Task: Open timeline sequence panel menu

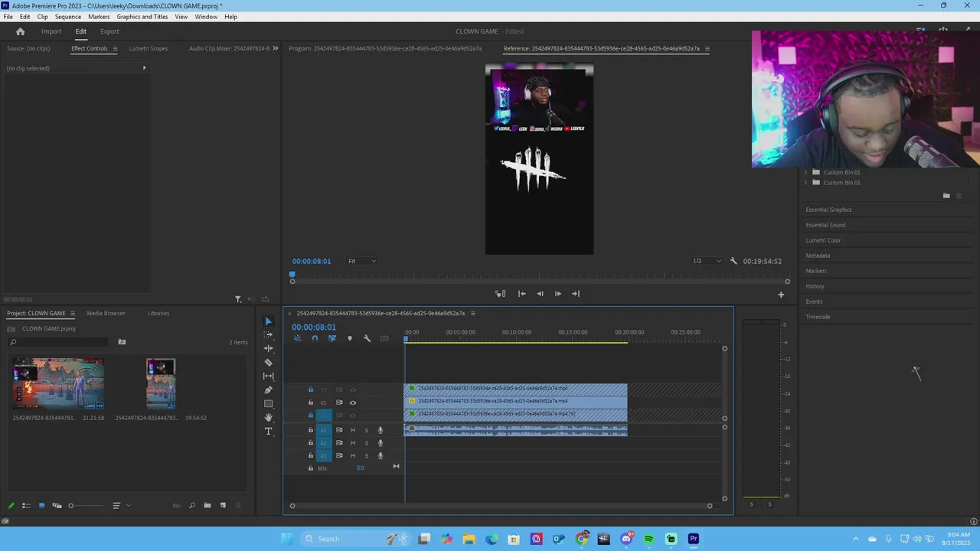Action: tap(472, 314)
